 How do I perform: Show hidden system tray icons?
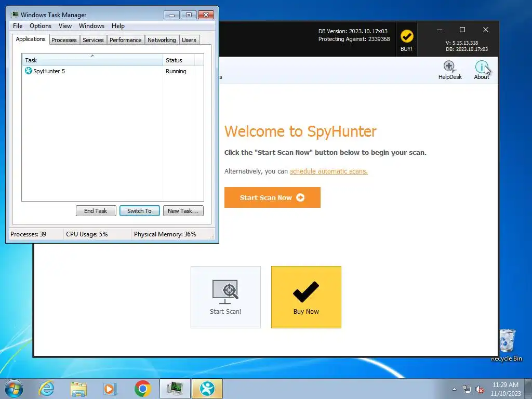point(454,389)
